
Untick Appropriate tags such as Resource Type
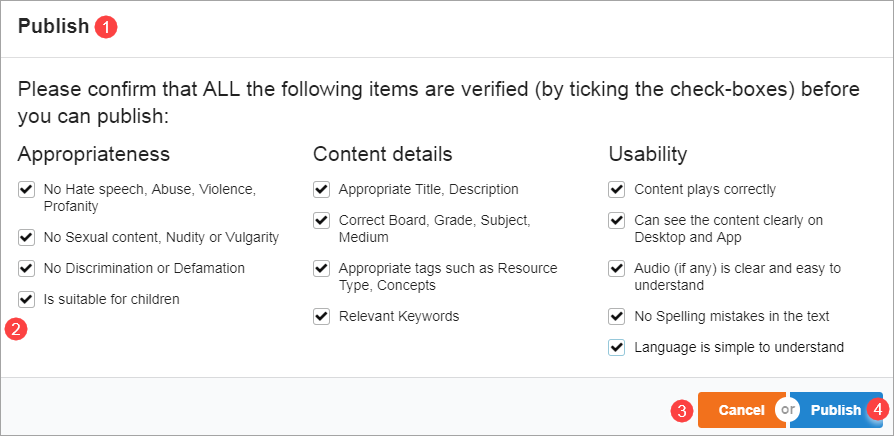click(x=321, y=268)
